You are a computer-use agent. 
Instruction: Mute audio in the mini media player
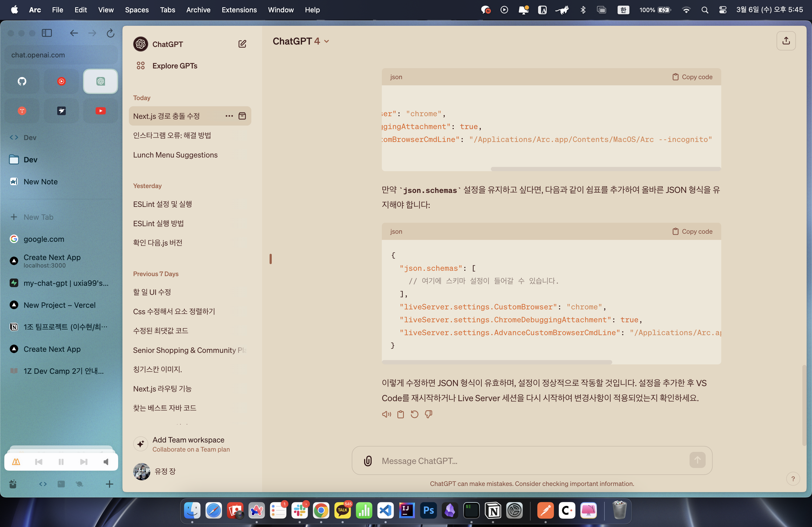tap(106, 462)
